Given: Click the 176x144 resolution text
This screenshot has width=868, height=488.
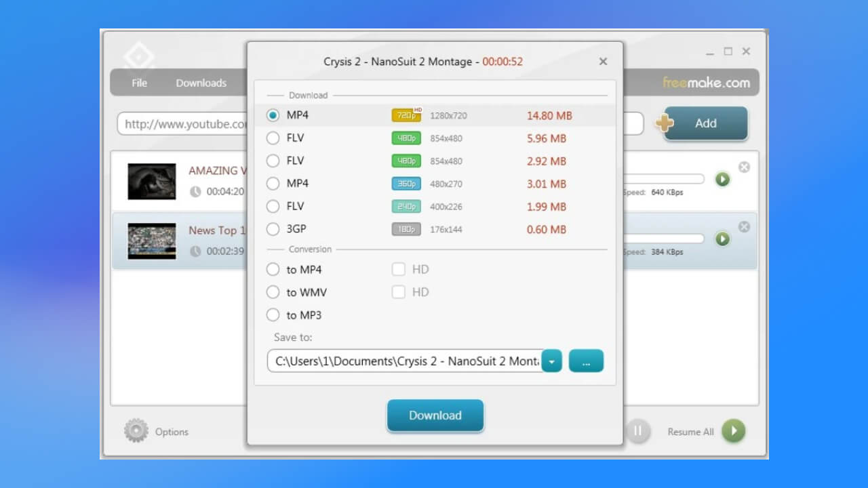Looking at the screenshot, I should pos(446,230).
